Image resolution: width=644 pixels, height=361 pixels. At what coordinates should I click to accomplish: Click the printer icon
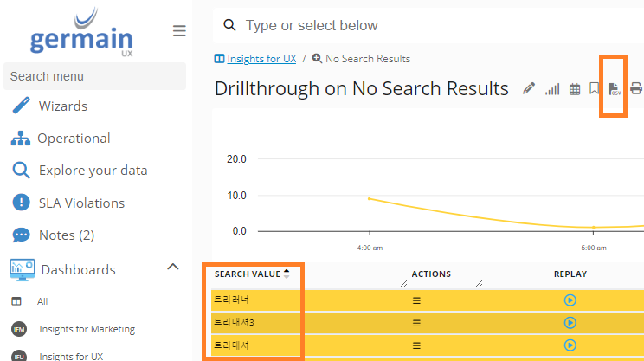(636, 89)
